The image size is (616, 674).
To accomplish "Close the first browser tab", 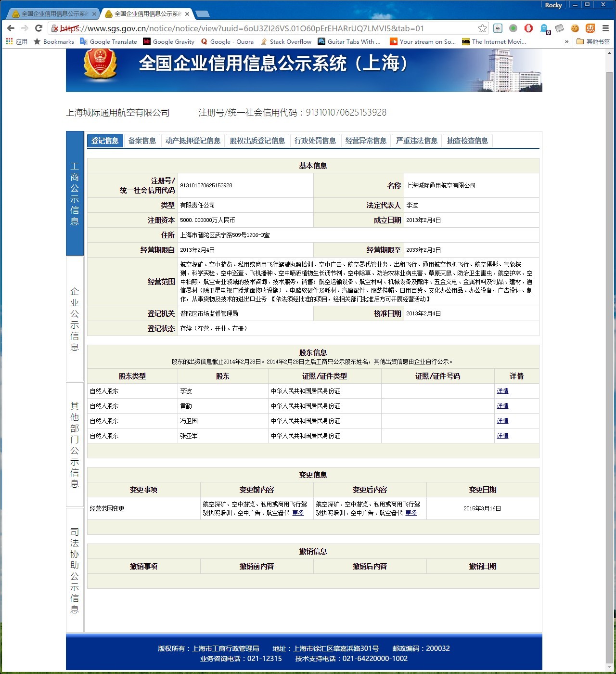I will click(94, 14).
